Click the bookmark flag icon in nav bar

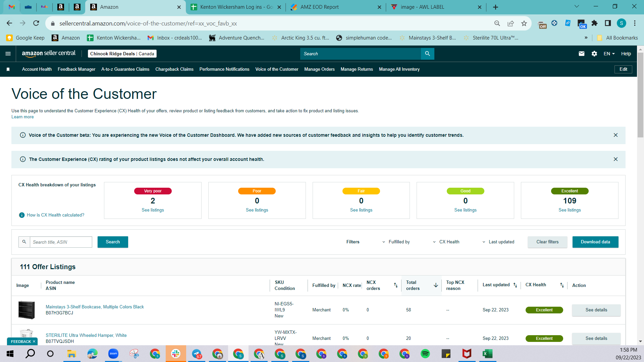(x=8, y=69)
